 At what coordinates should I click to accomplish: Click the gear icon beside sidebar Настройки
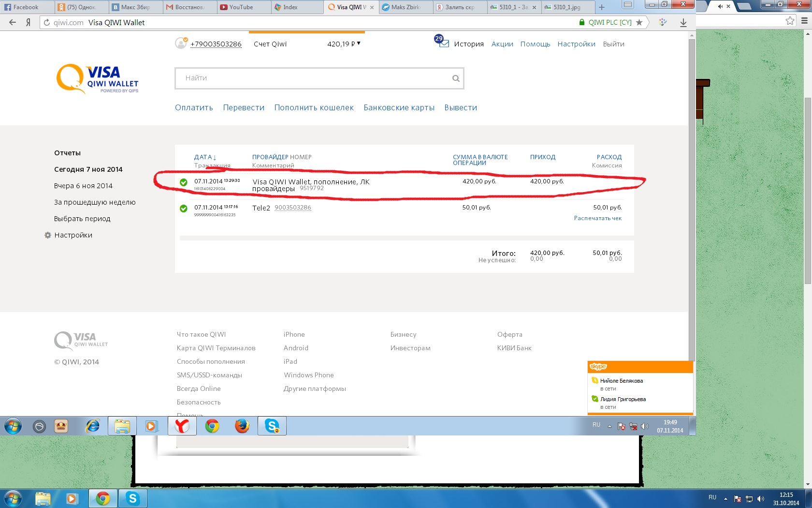[48, 235]
